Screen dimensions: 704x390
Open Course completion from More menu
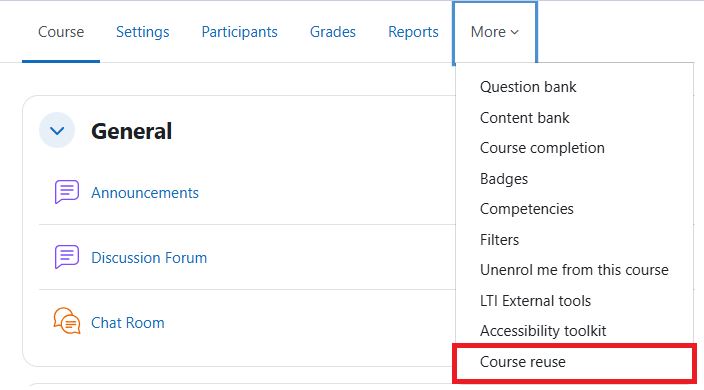point(542,148)
